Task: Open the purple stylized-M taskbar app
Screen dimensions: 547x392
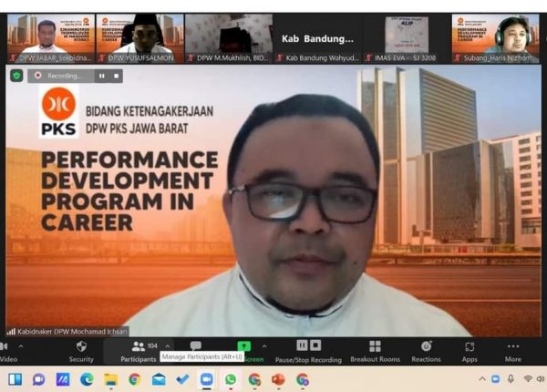Action: [63, 379]
